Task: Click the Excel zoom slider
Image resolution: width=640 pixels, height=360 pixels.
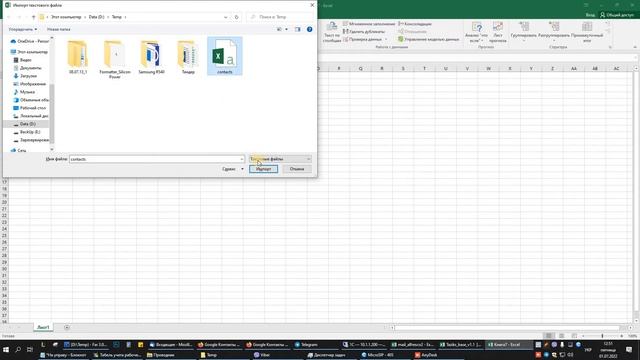Action: pyautogui.click(x=602, y=336)
